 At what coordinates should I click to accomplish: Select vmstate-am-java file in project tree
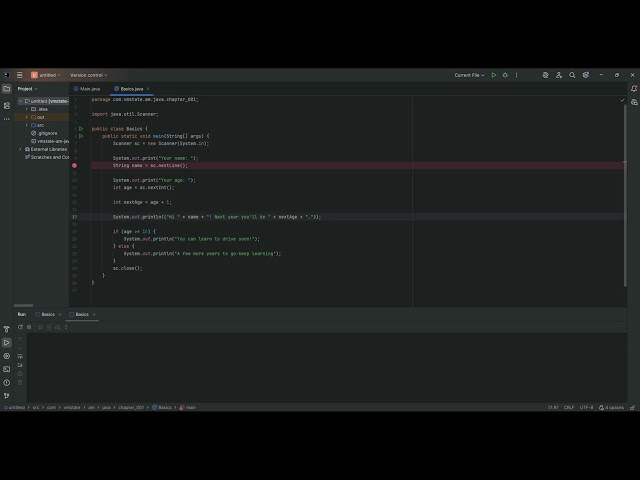50,141
